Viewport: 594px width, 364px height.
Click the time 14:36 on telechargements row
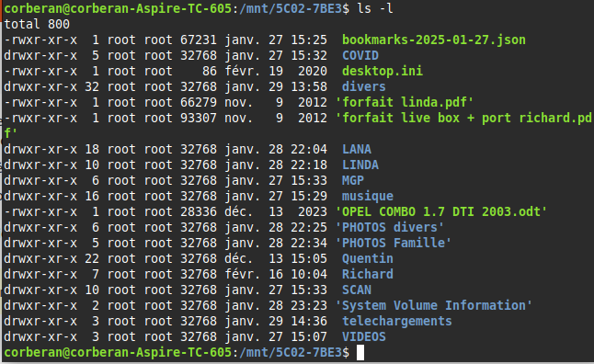309,321
